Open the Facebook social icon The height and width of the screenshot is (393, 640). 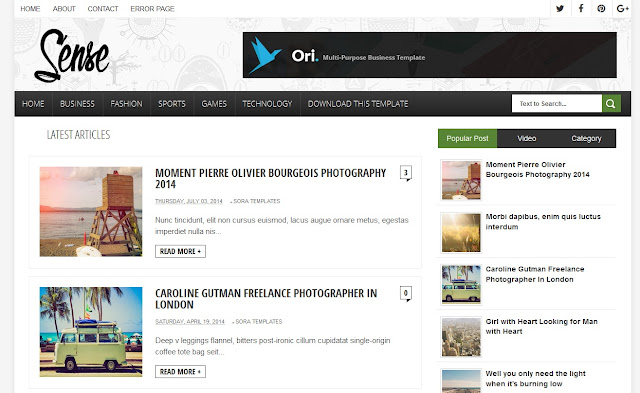coord(580,8)
